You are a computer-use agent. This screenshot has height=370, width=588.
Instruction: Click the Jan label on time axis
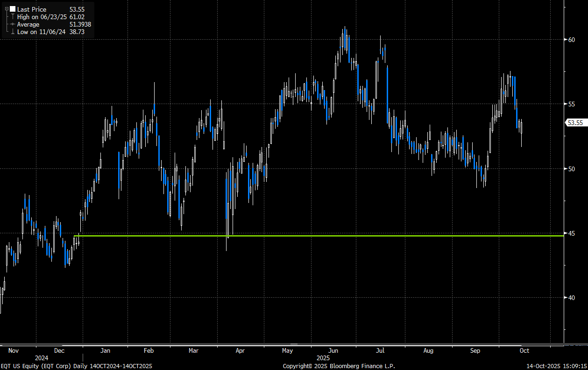click(x=106, y=351)
